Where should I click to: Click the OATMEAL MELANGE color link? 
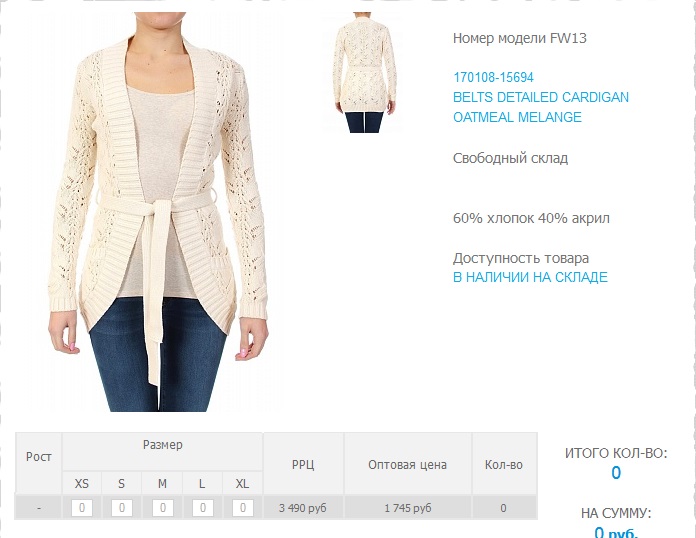(x=517, y=117)
